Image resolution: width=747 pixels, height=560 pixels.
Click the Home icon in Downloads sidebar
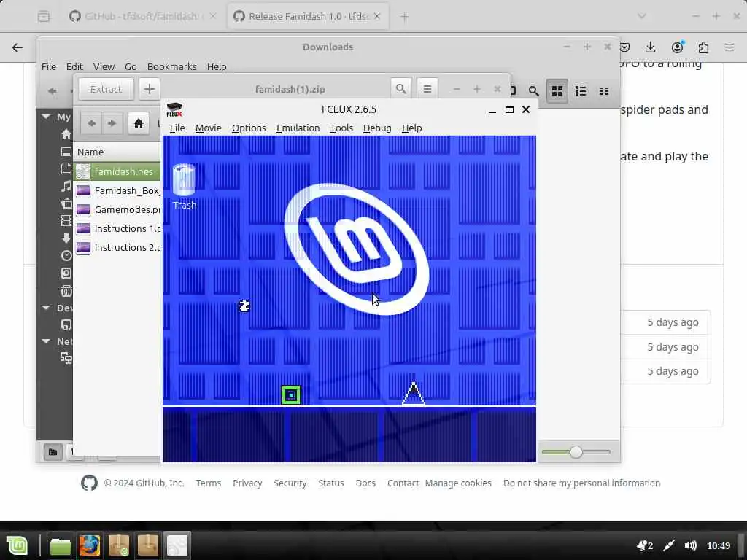click(x=66, y=134)
